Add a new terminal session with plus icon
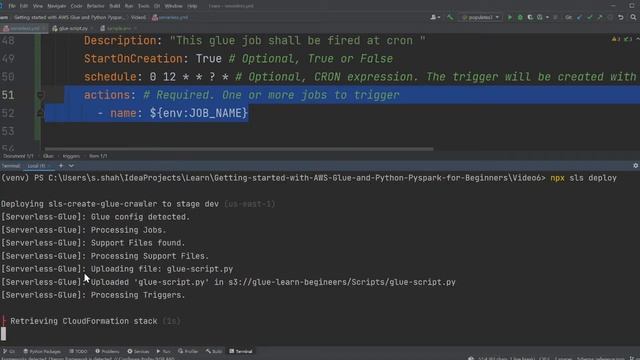This screenshot has height=360, width=640. (x=61, y=166)
